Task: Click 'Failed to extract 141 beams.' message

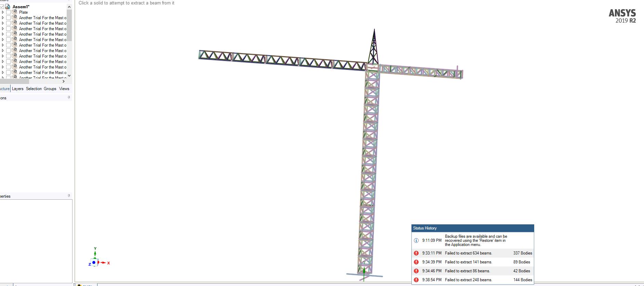Action: point(468,262)
